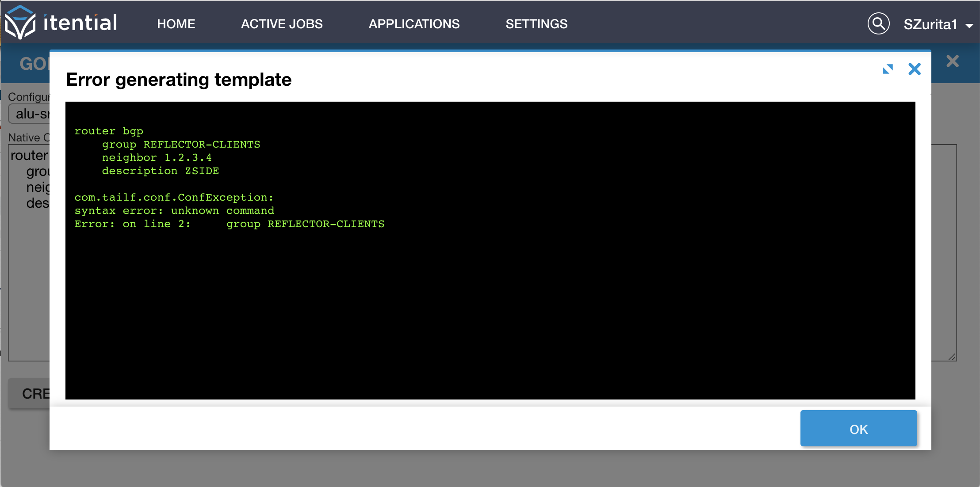Open the search magnifier icon
The width and height of the screenshot is (980, 487).
[878, 23]
